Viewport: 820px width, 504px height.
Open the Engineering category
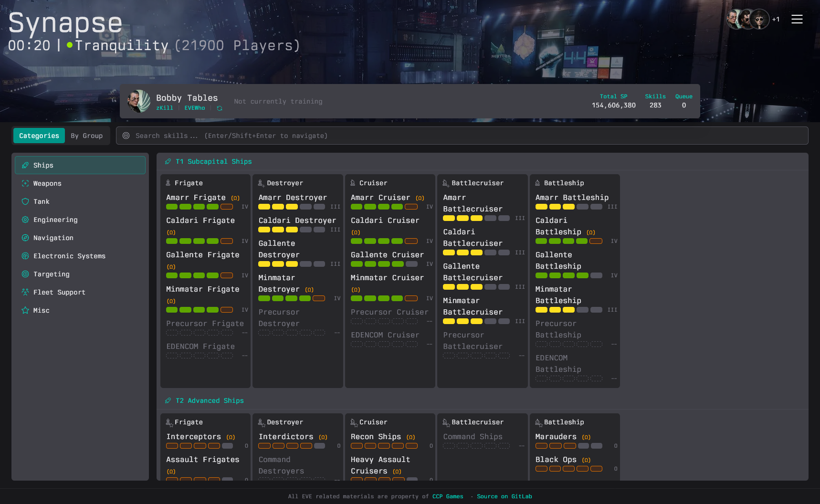[x=80, y=220]
